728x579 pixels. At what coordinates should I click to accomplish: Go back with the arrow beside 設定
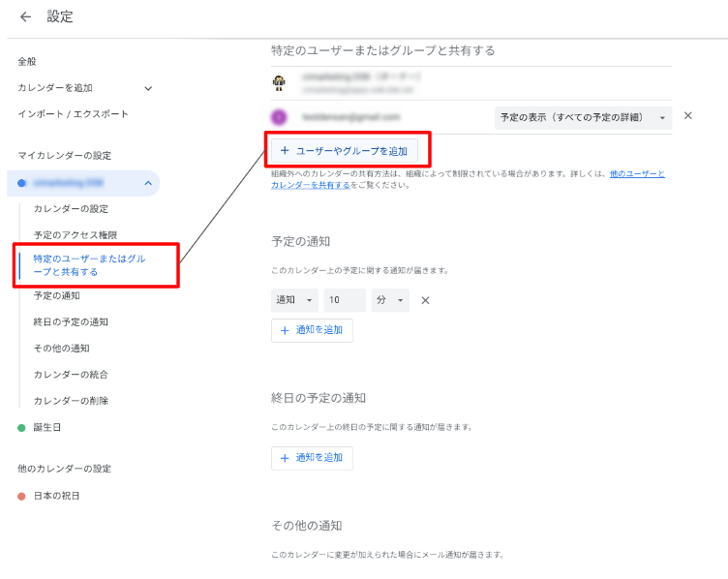pos(25,17)
